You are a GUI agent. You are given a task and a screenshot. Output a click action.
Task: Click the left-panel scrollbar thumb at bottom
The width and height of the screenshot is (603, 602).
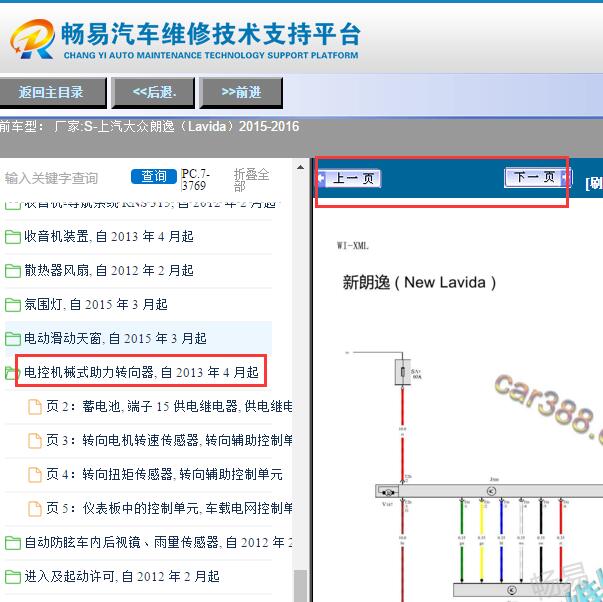point(300,586)
